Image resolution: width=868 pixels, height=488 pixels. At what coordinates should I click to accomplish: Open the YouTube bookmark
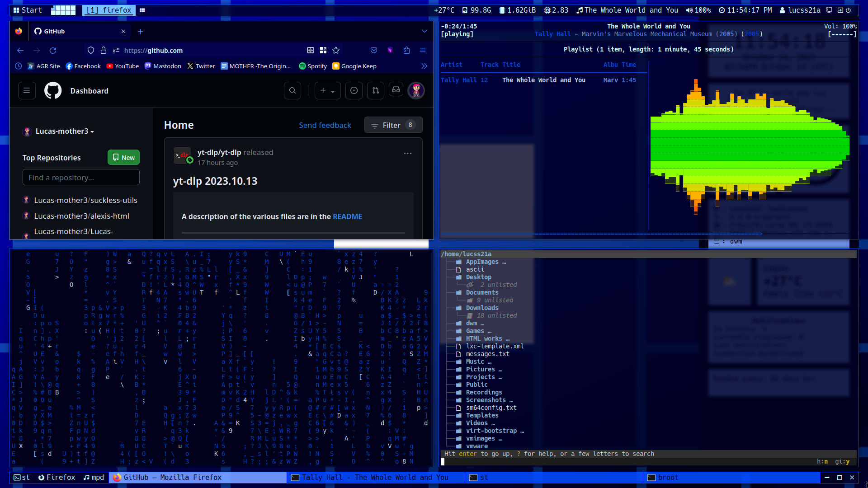click(x=123, y=66)
